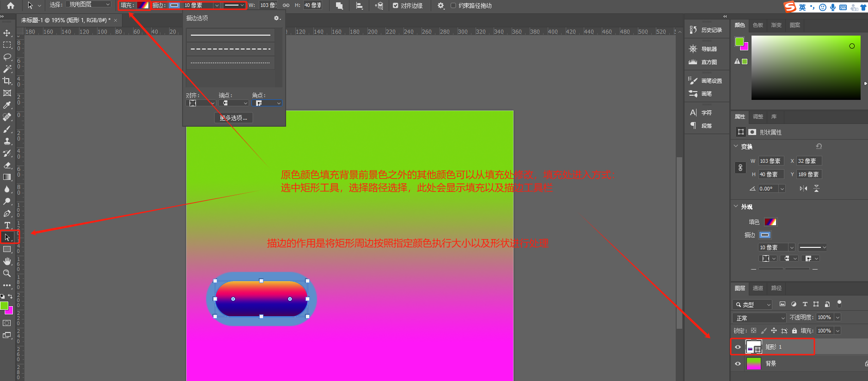
Task: Toggle 对齐边缘 checkbox
Action: click(395, 6)
